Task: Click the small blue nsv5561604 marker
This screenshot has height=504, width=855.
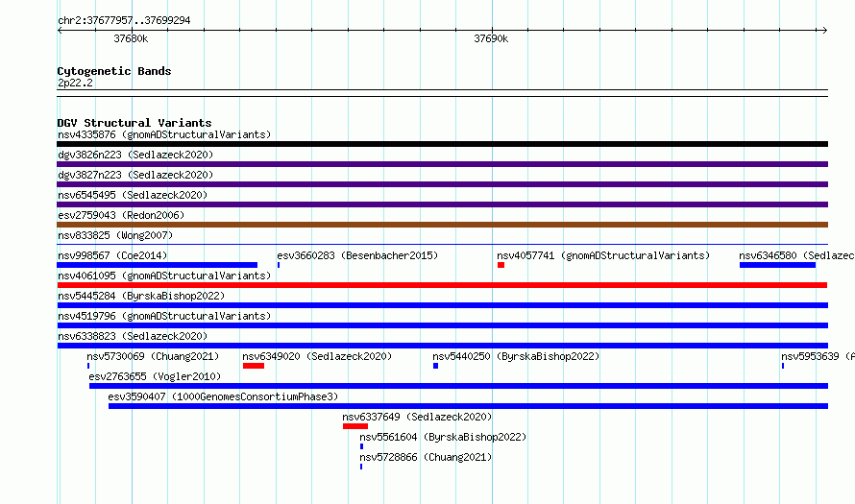Action: (x=361, y=446)
